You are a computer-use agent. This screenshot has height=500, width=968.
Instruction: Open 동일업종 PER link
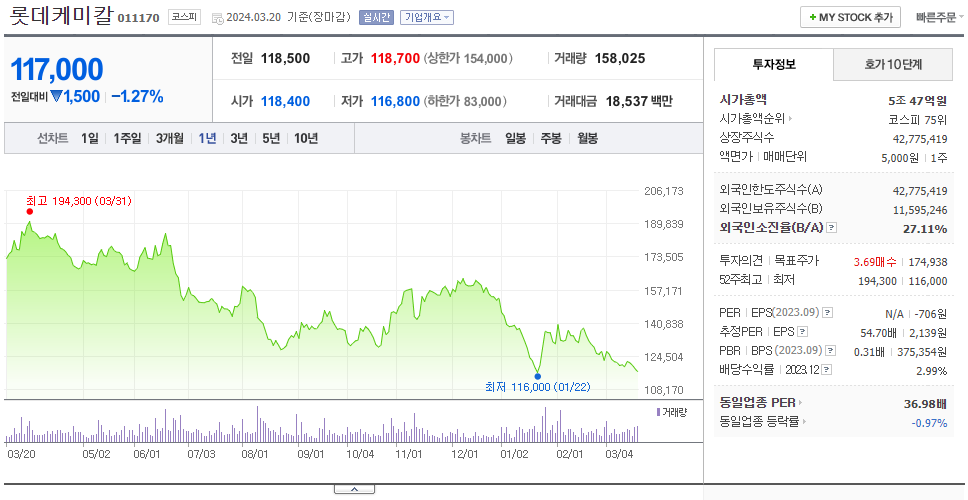757,403
